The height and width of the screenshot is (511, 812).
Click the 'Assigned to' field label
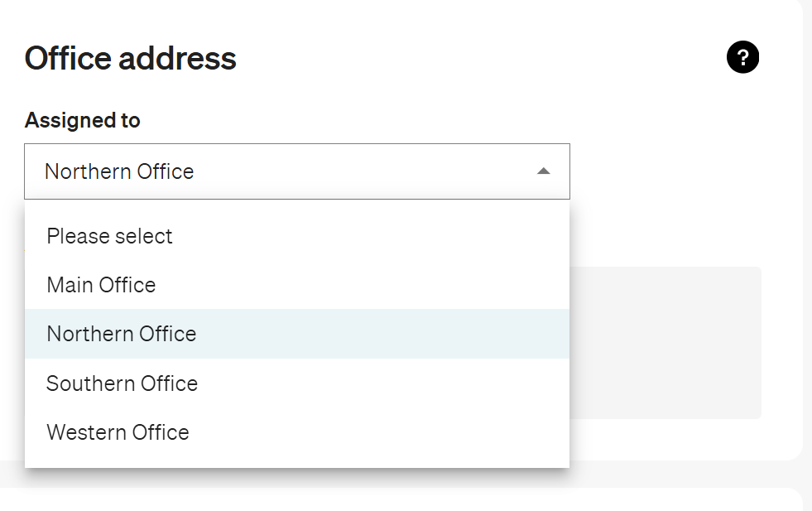[82, 120]
